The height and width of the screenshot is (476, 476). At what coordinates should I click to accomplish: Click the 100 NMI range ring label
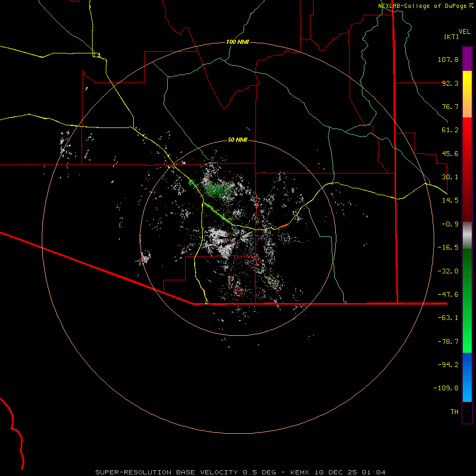click(237, 42)
